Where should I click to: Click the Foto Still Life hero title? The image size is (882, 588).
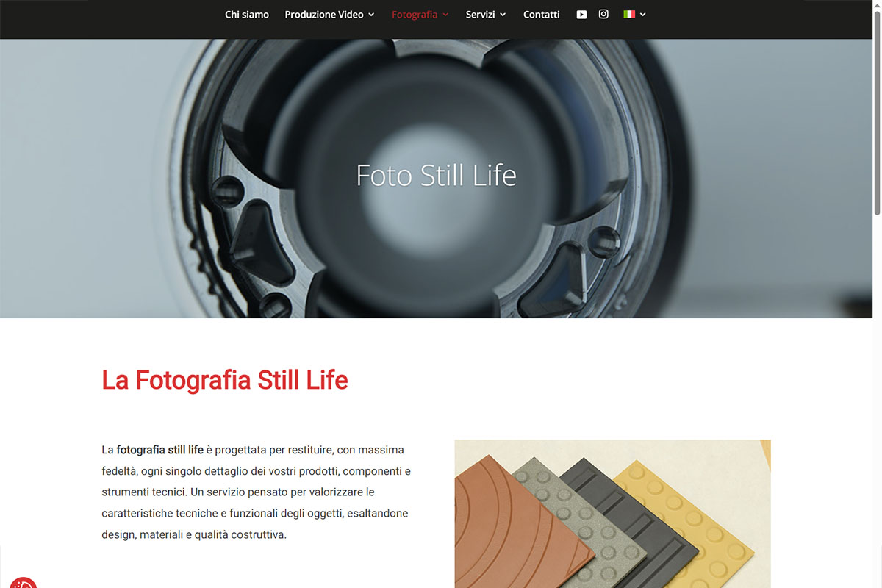437,176
